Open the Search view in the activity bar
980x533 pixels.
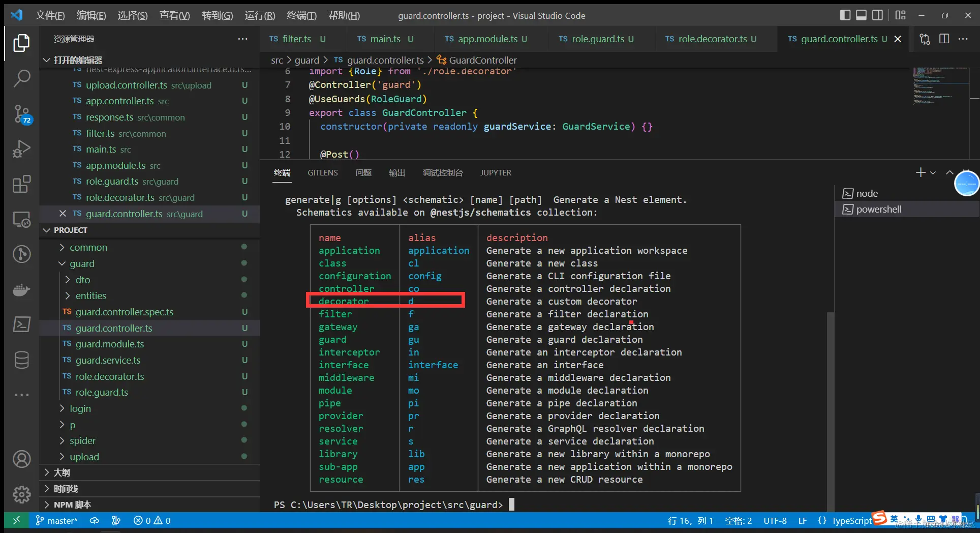pos(21,78)
